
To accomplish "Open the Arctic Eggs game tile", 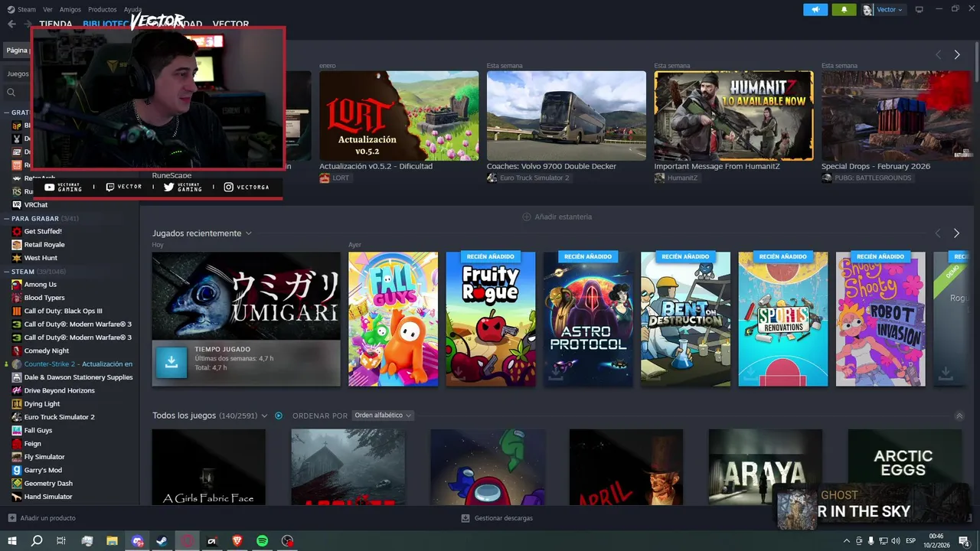I will [904, 467].
